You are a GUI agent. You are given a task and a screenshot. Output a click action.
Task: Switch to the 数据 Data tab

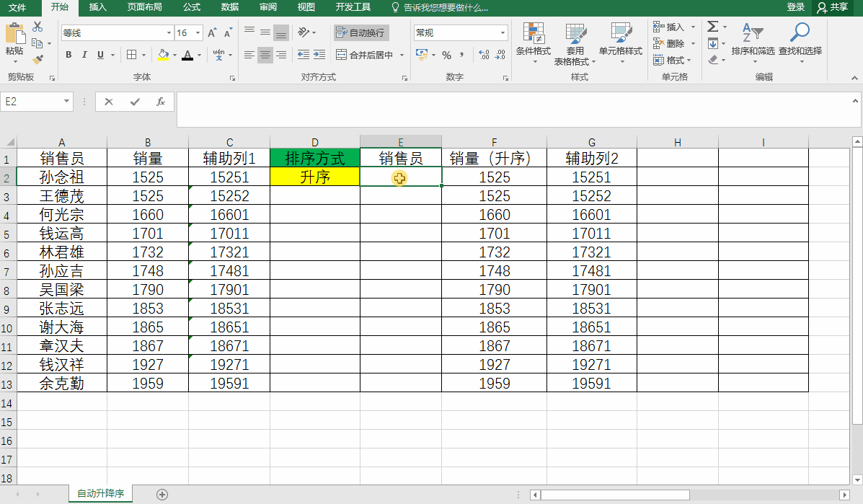point(229,7)
